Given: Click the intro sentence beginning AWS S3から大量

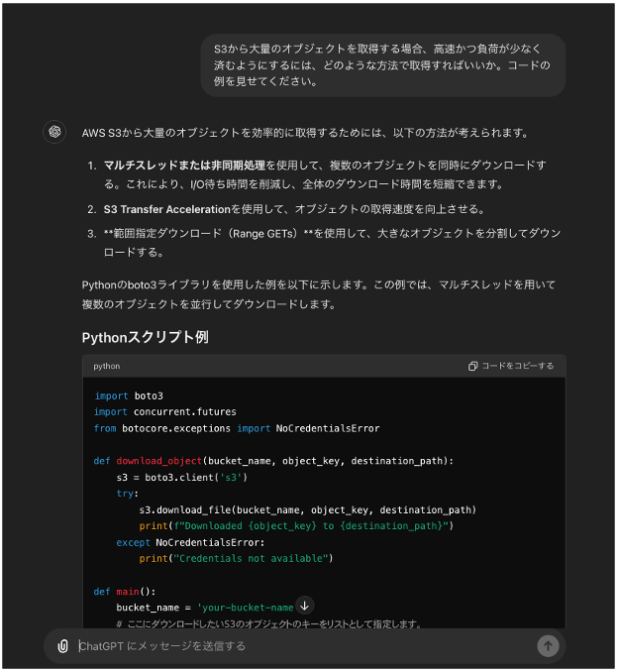Looking at the screenshot, I should 305,133.
